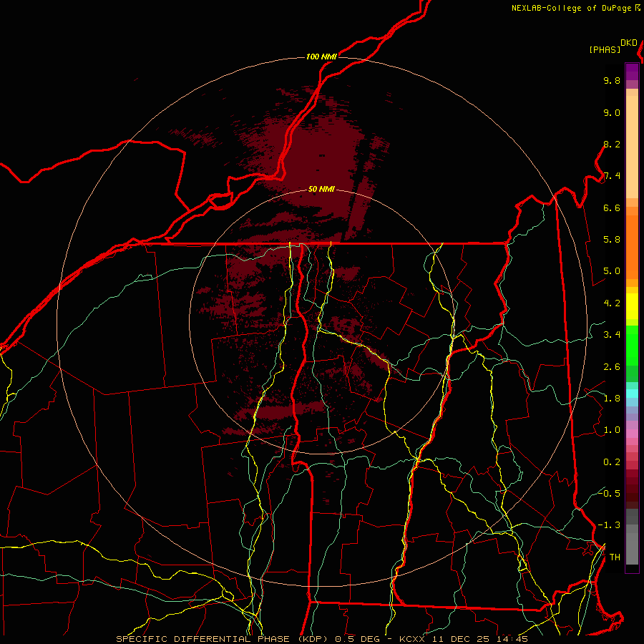Click the TH threshold label
This screenshot has width=644, height=644.
pyautogui.click(x=615, y=557)
